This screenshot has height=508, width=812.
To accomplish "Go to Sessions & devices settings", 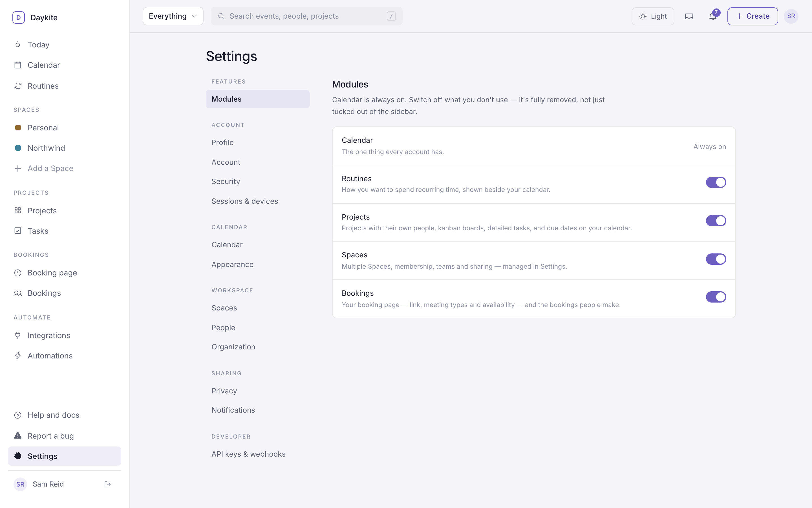I will click(x=257, y=201).
